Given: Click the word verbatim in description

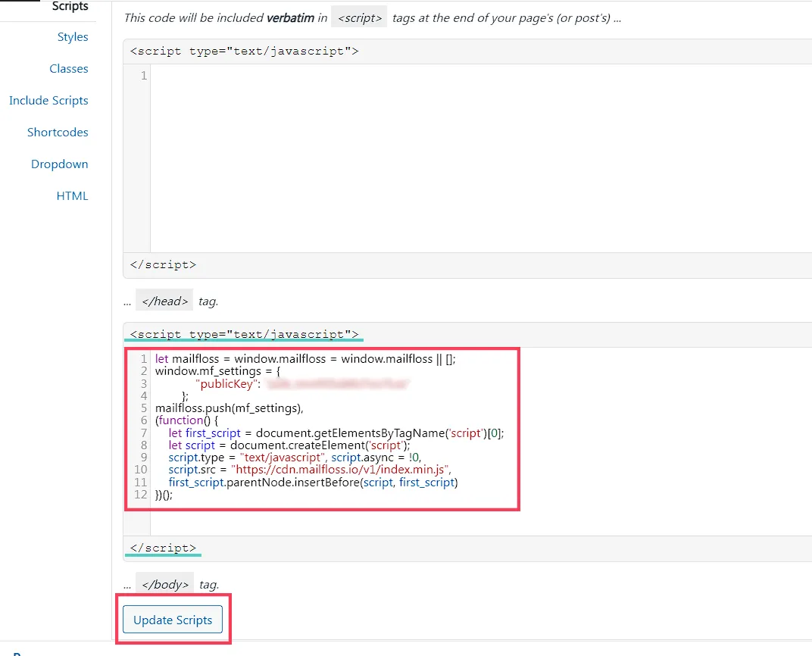Looking at the screenshot, I should (x=290, y=17).
